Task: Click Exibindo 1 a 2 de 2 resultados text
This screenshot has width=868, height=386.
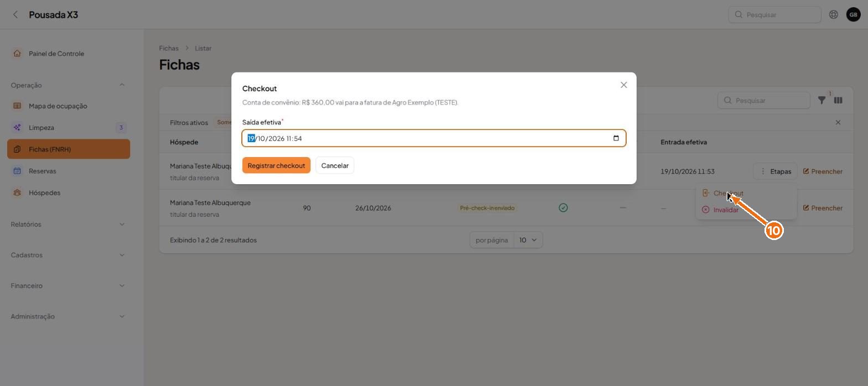Action: (213, 240)
